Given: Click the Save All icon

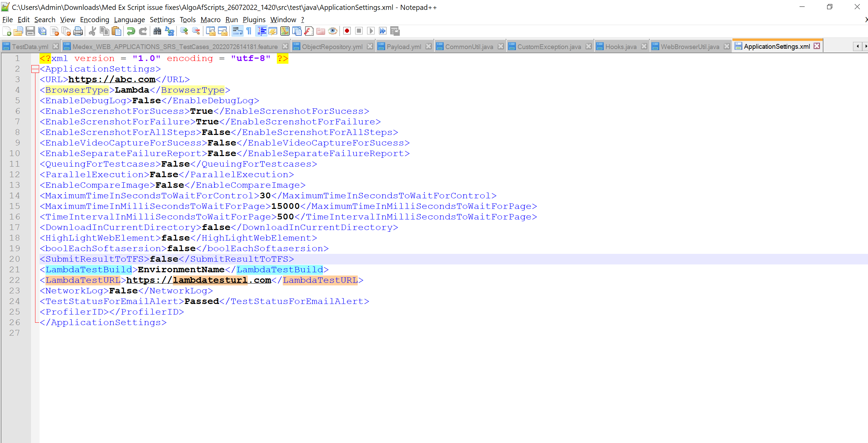Looking at the screenshot, I should [42, 31].
